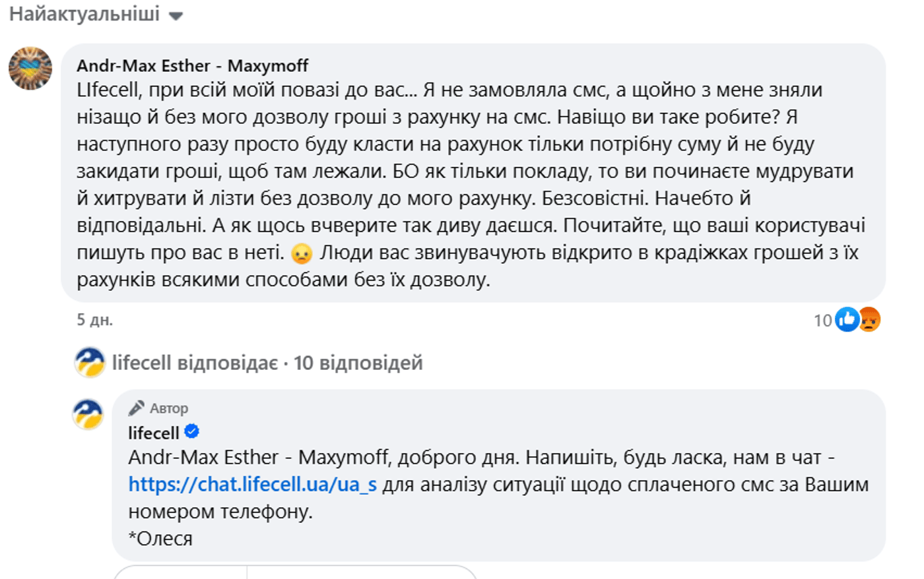
Task: Click the signature "*Олеся" in the reply
Action: coord(160,538)
